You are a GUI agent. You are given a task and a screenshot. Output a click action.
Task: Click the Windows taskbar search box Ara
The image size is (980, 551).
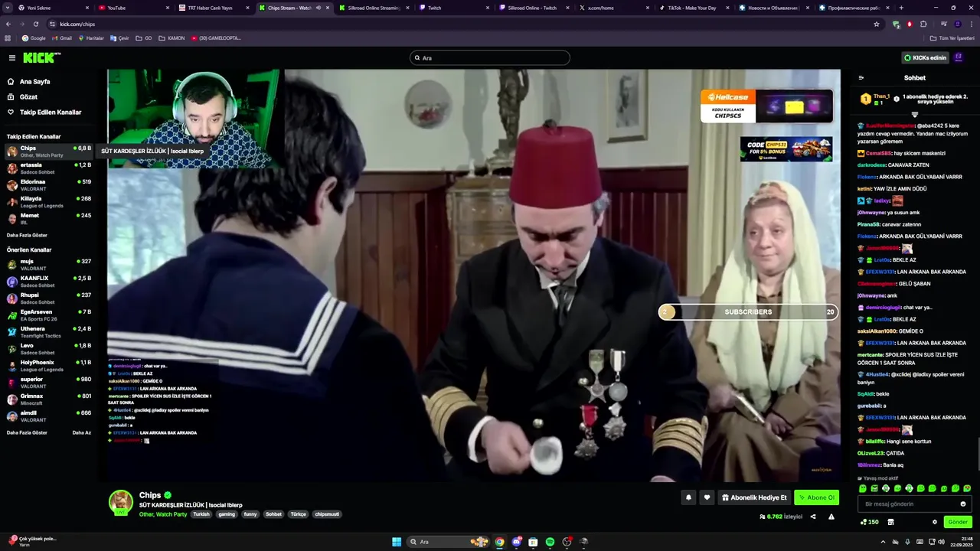click(x=448, y=542)
